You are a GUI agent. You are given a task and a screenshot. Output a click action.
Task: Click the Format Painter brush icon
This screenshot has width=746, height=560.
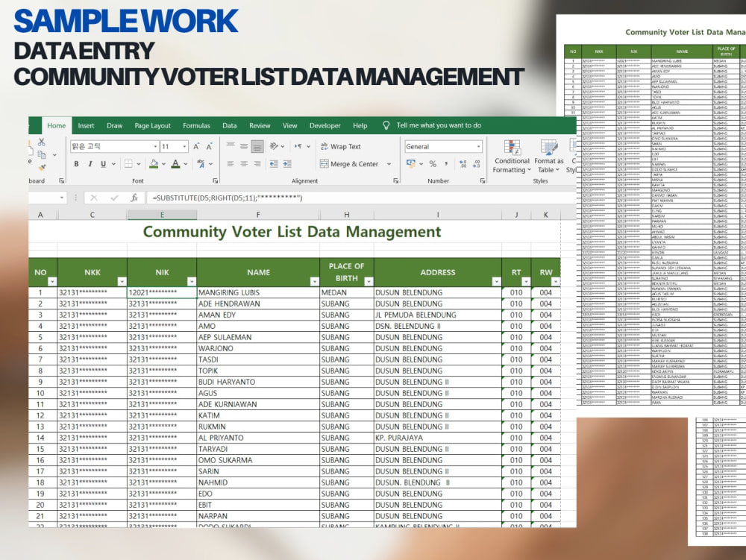(42, 167)
